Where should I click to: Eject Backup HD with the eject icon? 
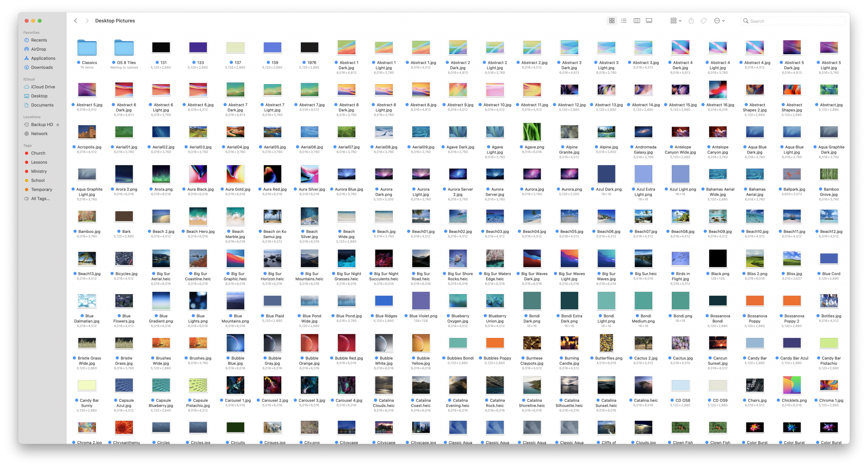[x=58, y=125]
